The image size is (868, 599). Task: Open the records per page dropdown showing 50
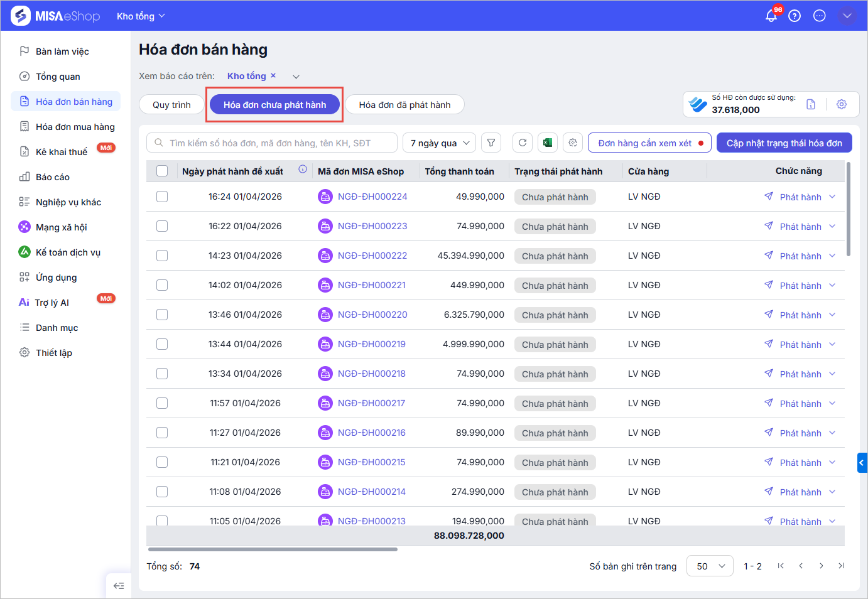710,566
